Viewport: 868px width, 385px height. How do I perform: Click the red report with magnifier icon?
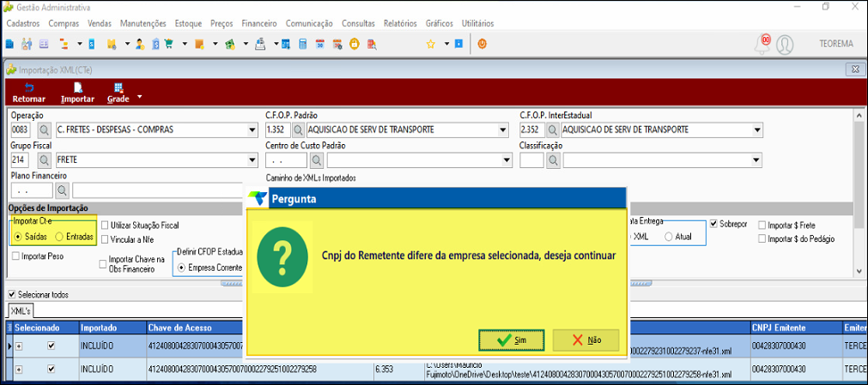coord(372,45)
